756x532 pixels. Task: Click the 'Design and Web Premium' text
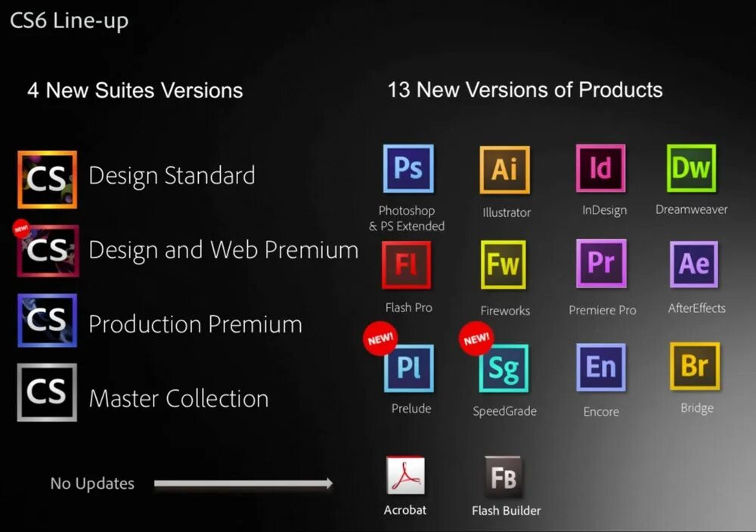coord(223,251)
